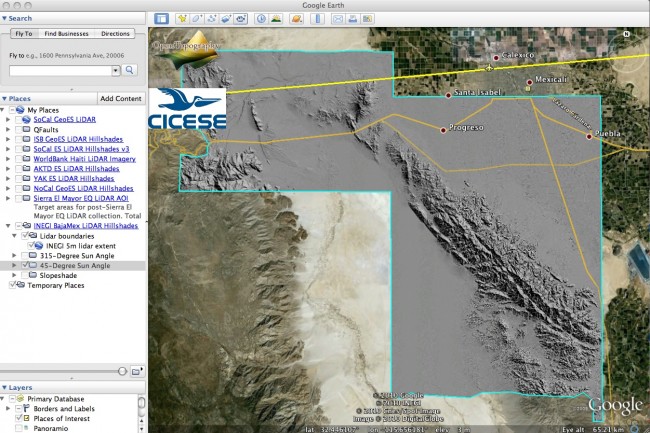Print the current view

(352, 19)
